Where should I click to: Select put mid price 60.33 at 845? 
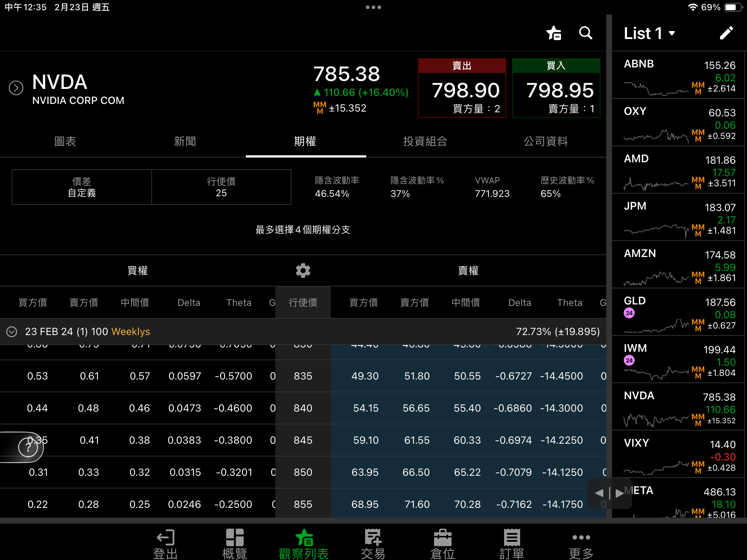[467, 440]
